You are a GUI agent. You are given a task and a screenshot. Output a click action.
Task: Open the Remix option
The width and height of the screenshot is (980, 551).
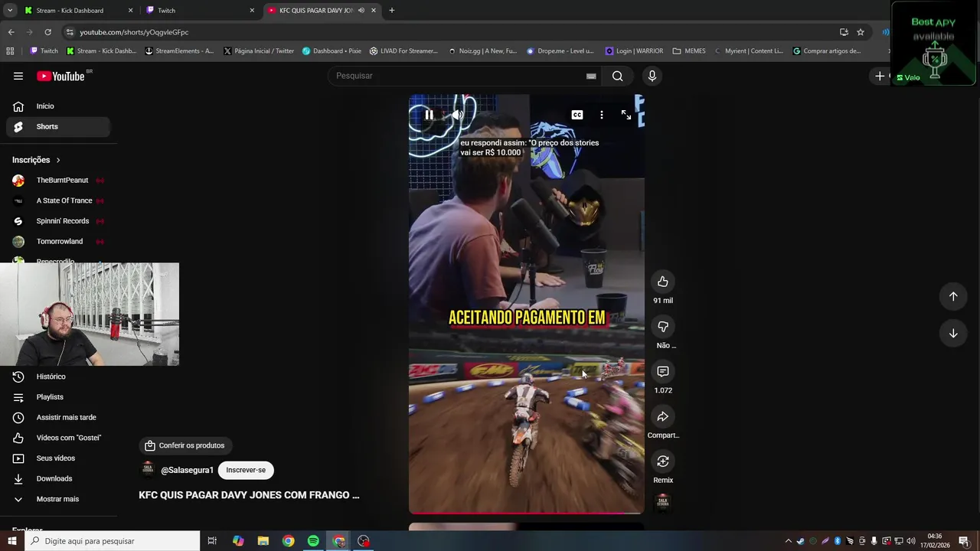point(663,461)
